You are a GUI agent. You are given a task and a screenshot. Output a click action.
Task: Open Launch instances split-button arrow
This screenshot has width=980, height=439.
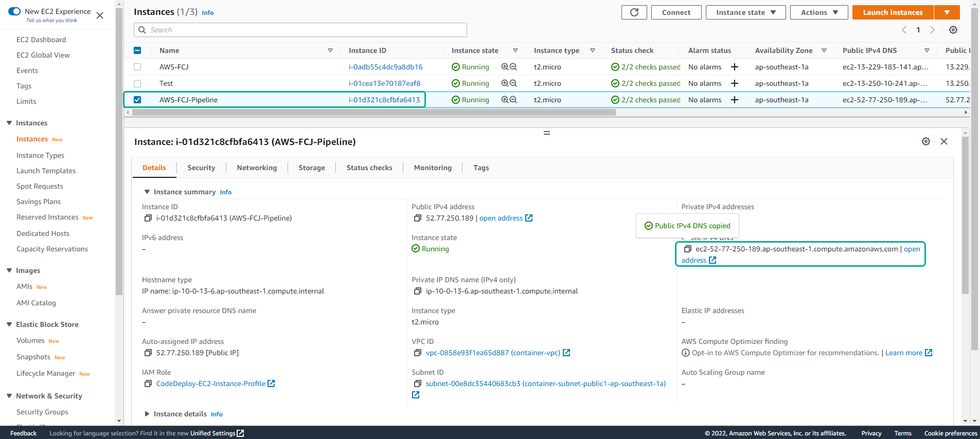pos(947,12)
